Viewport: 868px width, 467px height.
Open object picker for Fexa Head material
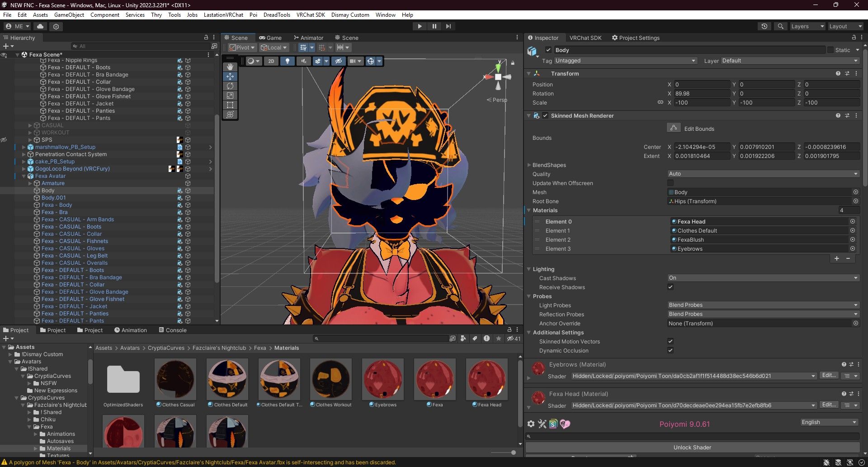(853, 221)
